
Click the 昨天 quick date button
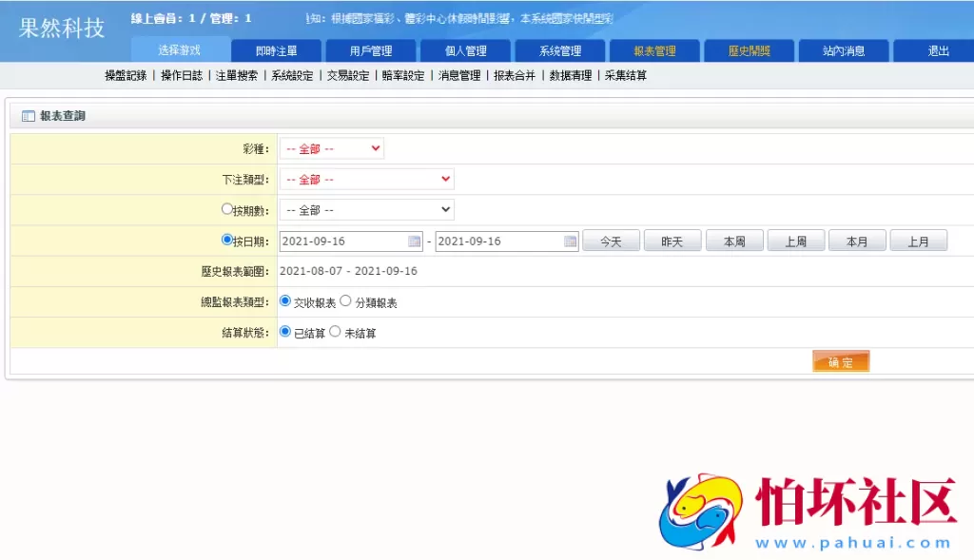[672, 241]
